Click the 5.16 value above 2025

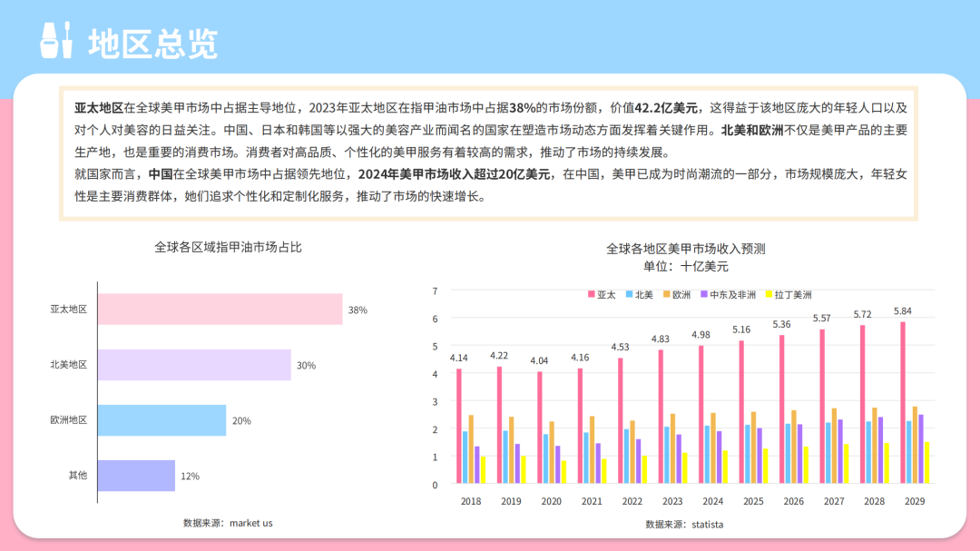[x=741, y=330]
